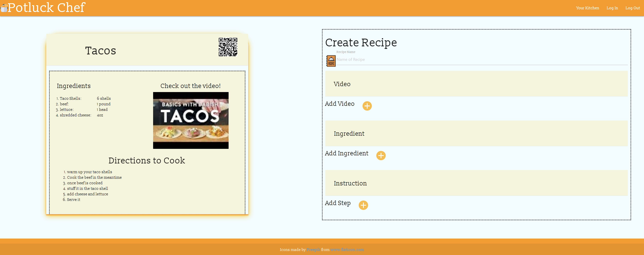
Task: Click the 'Icons made by' footer text
Action: 292,249
